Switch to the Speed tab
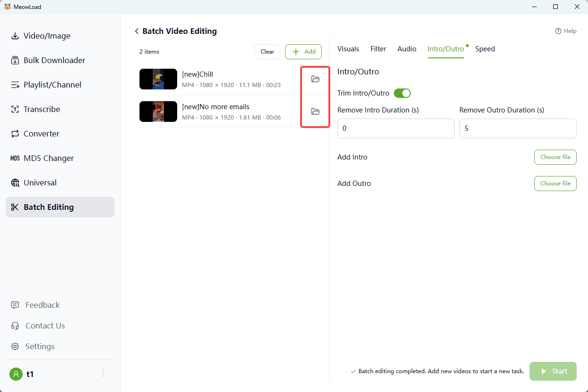588x392 pixels. point(485,49)
